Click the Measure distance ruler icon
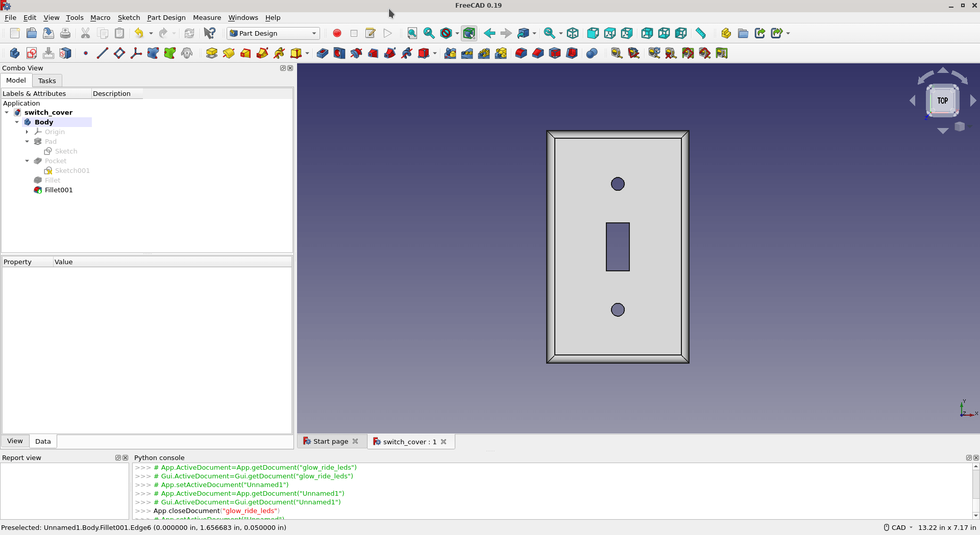The width and height of the screenshot is (980, 535). (701, 33)
